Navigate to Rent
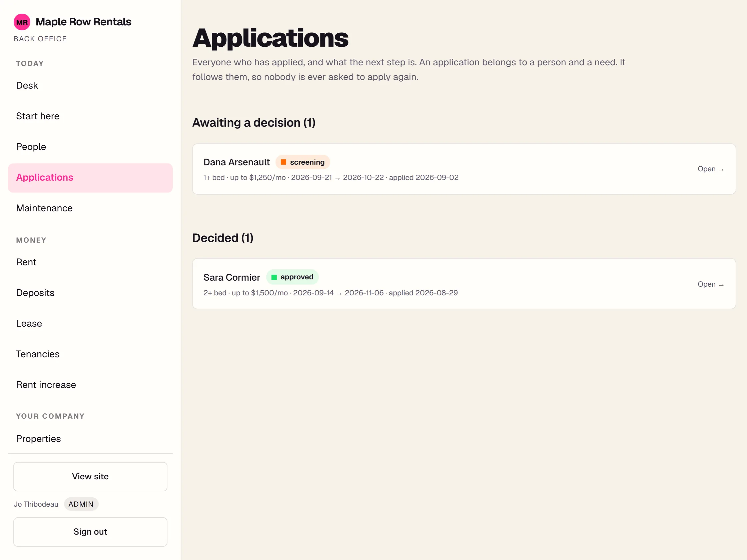Viewport: 747px width, 560px height. coord(90,262)
